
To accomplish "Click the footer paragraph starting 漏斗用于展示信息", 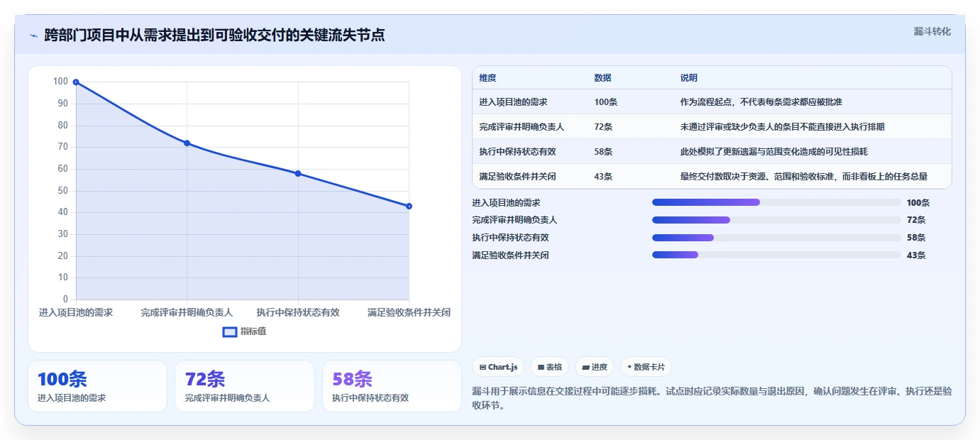I will tap(712, 399).
